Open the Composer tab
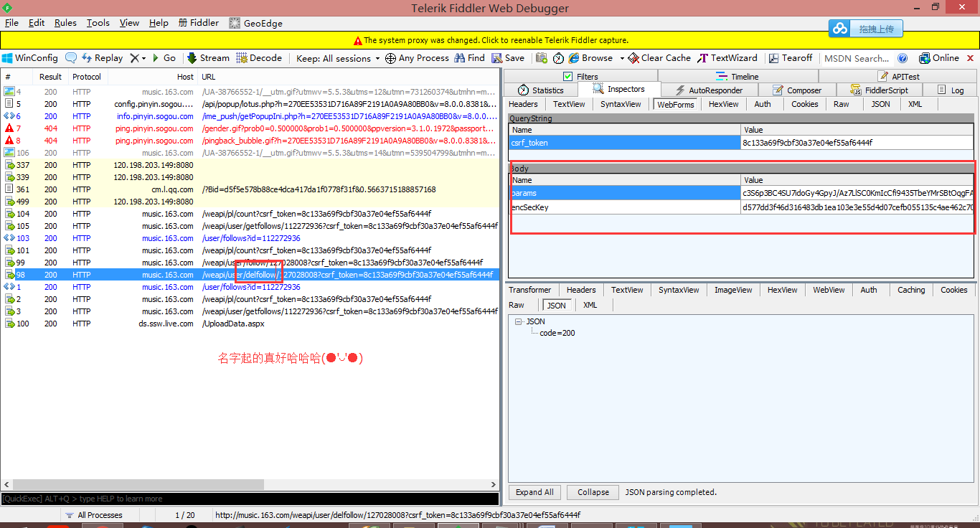Image resolution: width=980 pixels, height=528 pixels. click(x=797, y=90)
